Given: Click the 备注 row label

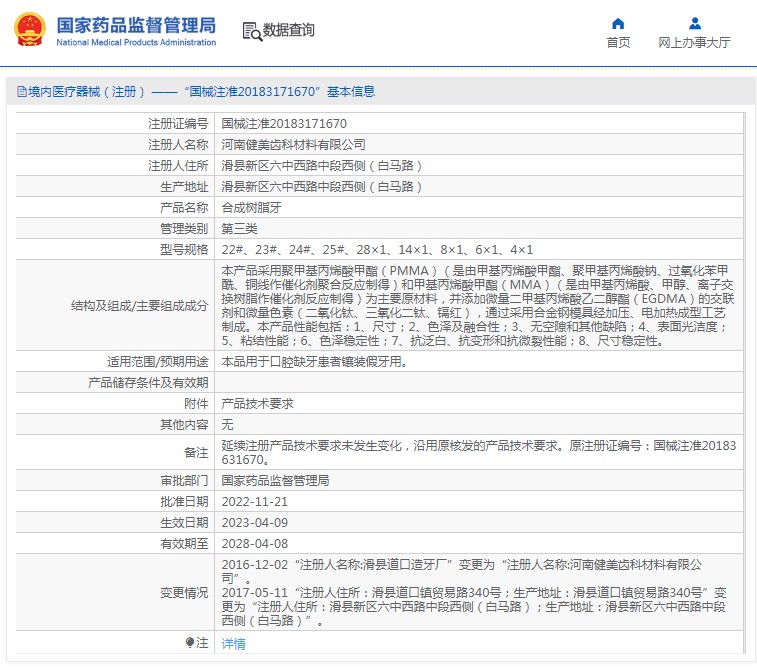Looking at the screenshot, I should point(196,453).
